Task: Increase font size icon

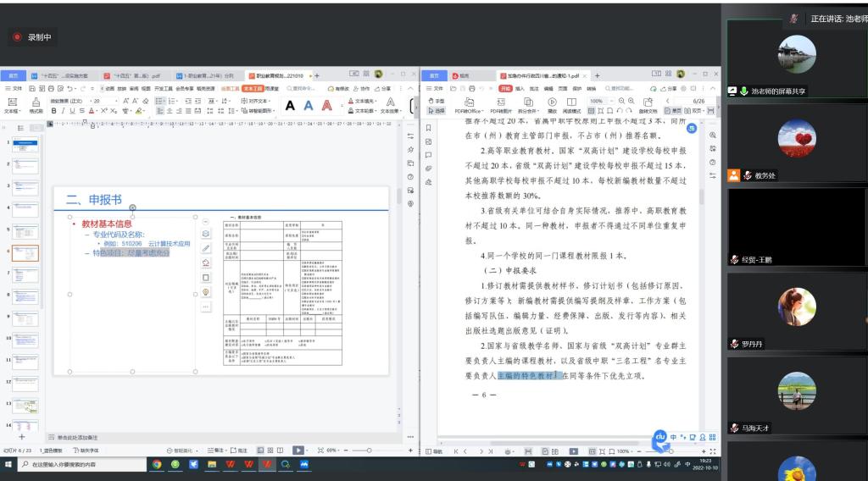Action: [126, 101]
